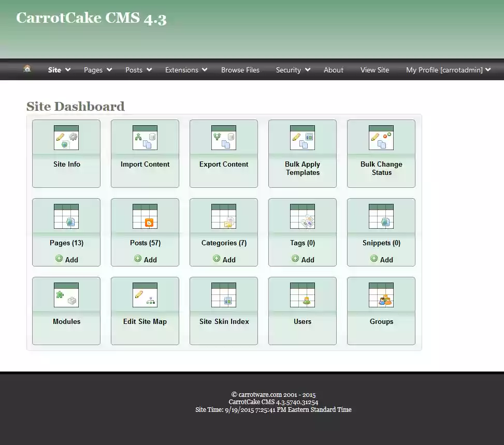Open the Extensions dropdown menu

[185, 69]
